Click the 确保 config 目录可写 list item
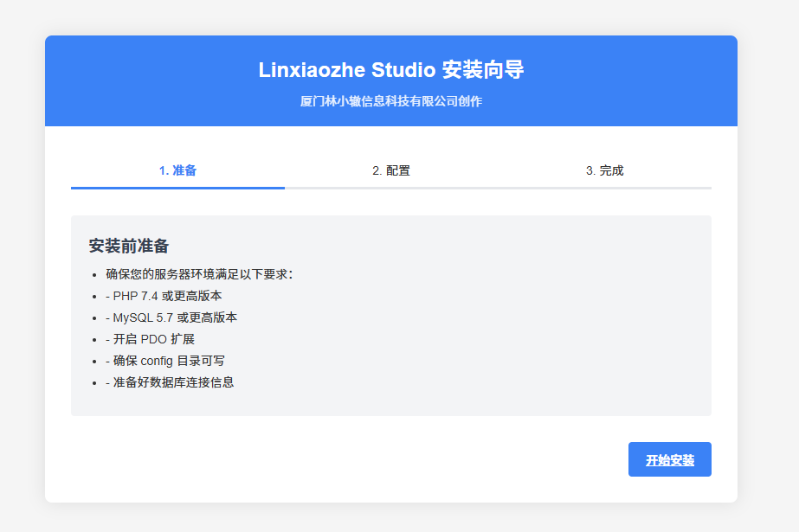The width and height of the screenshot is (799, 532). [x=165, y=361]
